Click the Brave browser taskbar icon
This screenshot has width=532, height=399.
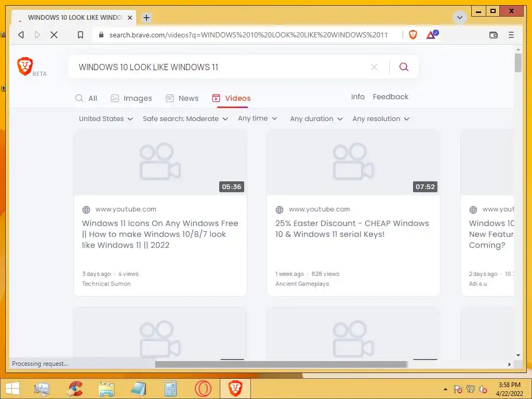pos(235,389)
